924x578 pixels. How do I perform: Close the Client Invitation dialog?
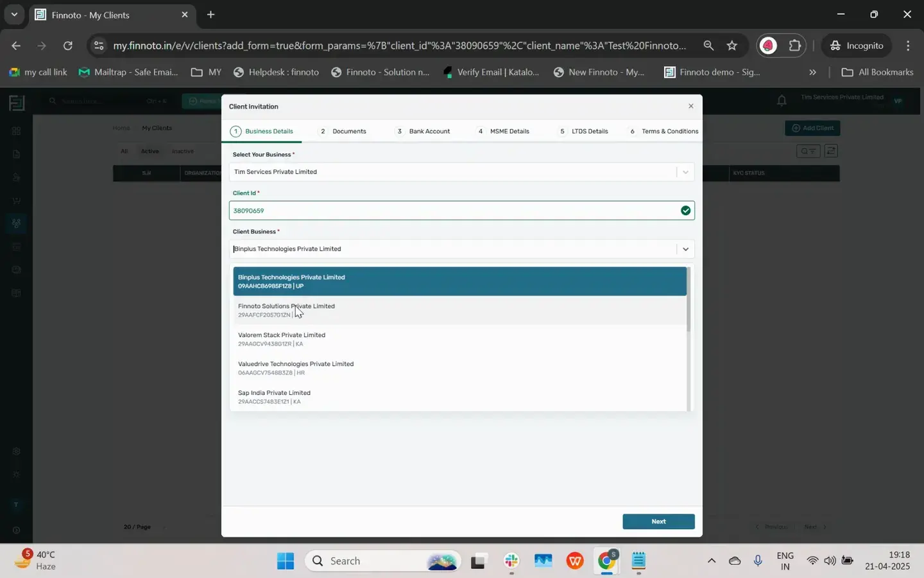point(691,106)
